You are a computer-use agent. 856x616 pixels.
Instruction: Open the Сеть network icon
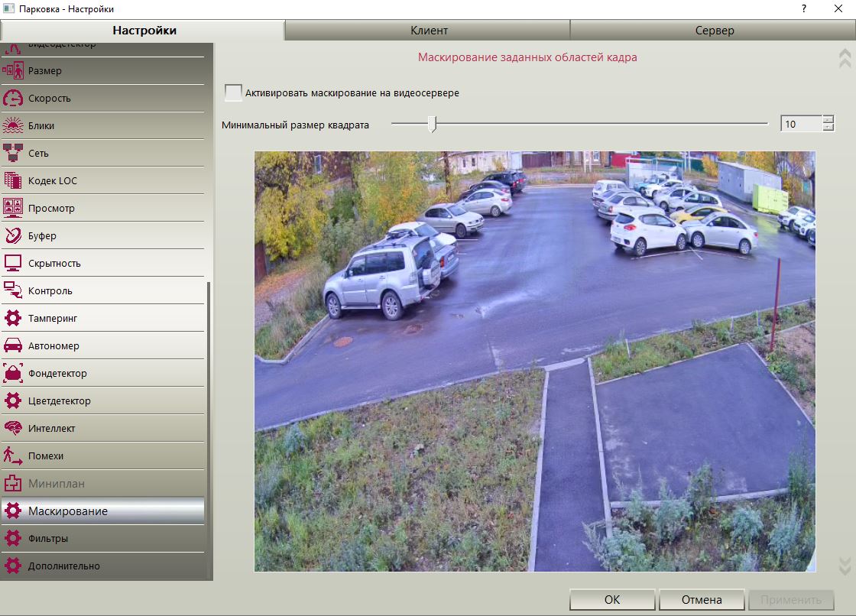coord(12,153)
